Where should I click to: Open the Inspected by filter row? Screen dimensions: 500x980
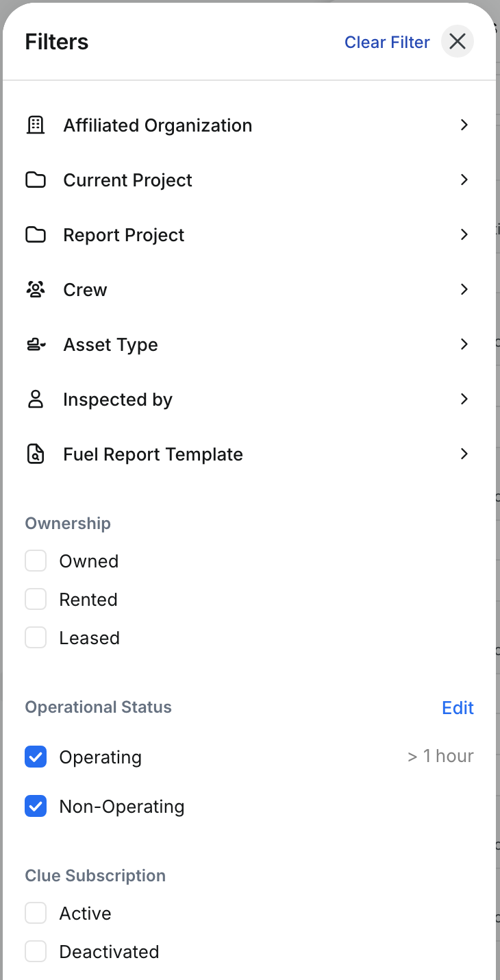[249, 400]
